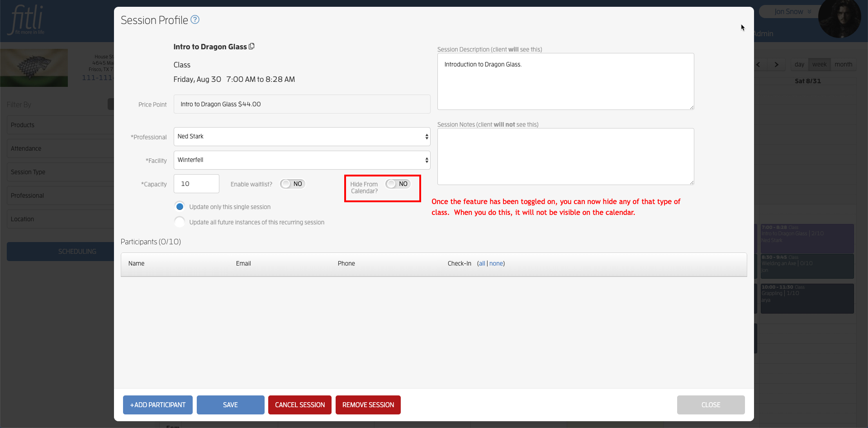
Task: Switch calendar to month view
Action: point(843,64)
